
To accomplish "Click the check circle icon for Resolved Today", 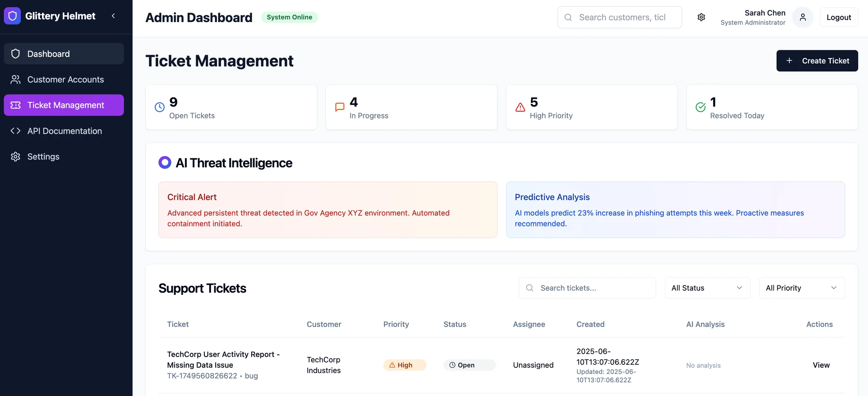I will [700, 107].
